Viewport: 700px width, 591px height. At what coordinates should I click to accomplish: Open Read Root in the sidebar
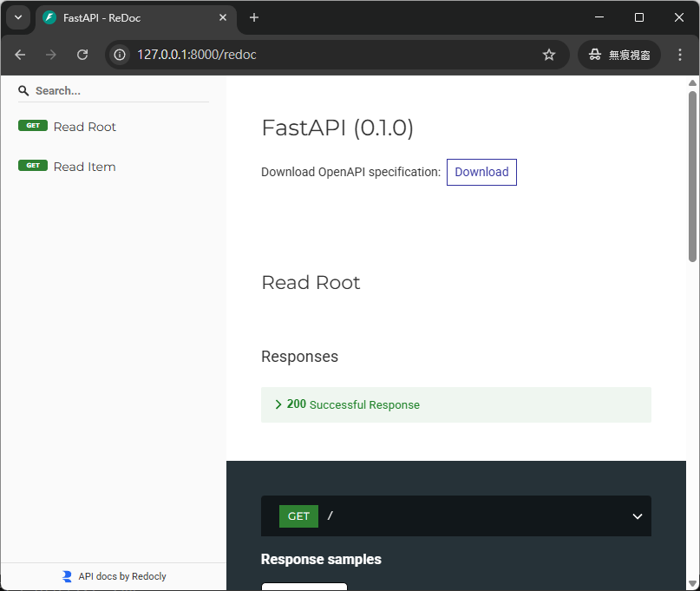pos(85,127)
